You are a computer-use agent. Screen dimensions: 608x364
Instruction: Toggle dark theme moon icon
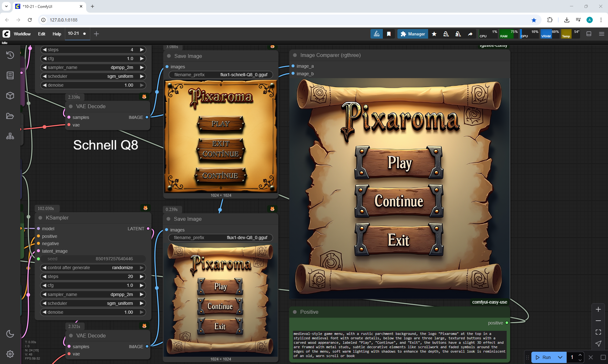(10, 334)
